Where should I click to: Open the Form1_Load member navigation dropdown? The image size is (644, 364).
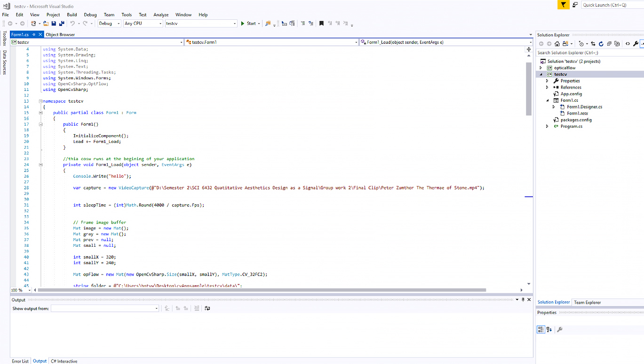446,42
